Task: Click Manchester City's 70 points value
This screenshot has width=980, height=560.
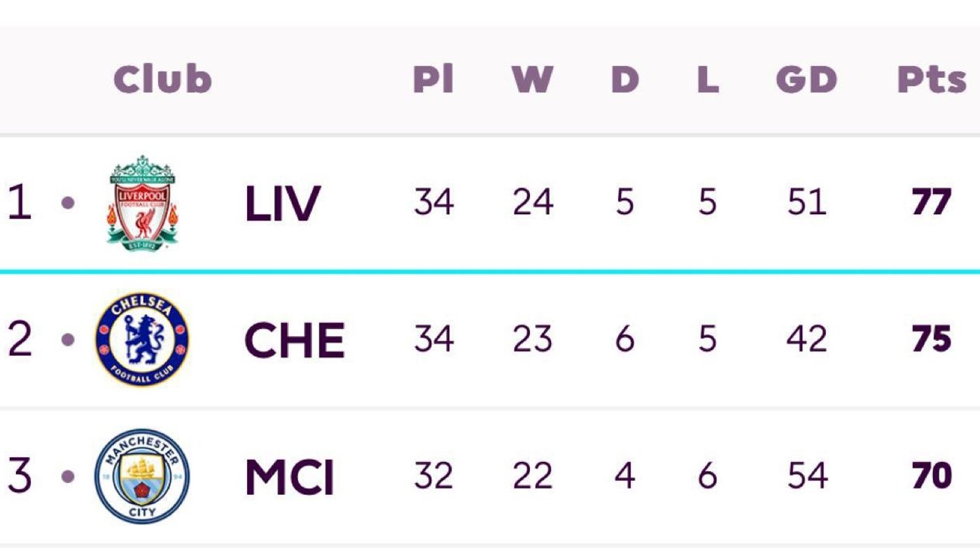Action: [x=932, y=476]
